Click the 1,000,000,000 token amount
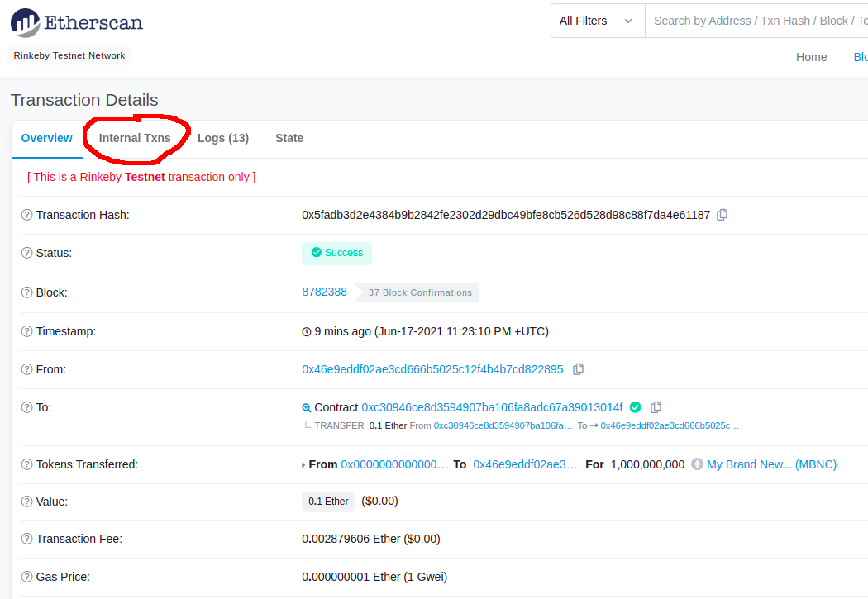This screenshot has height=599, width=868. 647,464
